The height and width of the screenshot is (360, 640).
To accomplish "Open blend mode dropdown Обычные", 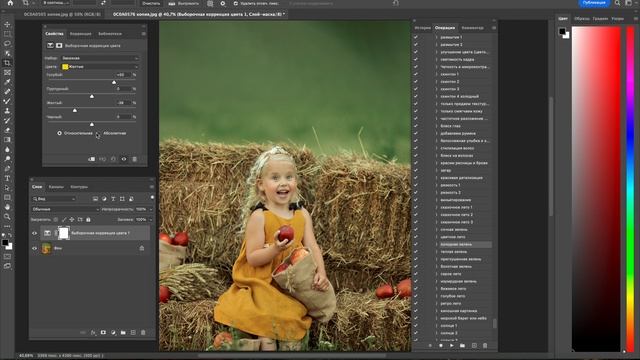I will (x=65, y=209).
